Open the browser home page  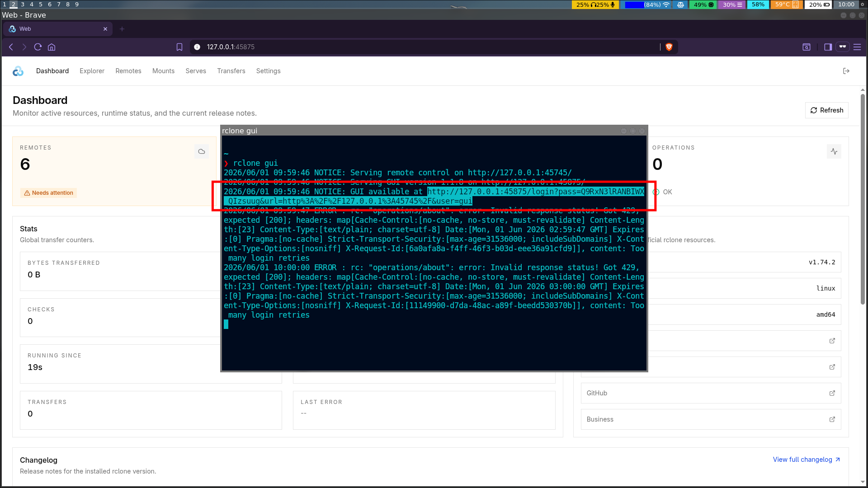[x=52, y=47]
